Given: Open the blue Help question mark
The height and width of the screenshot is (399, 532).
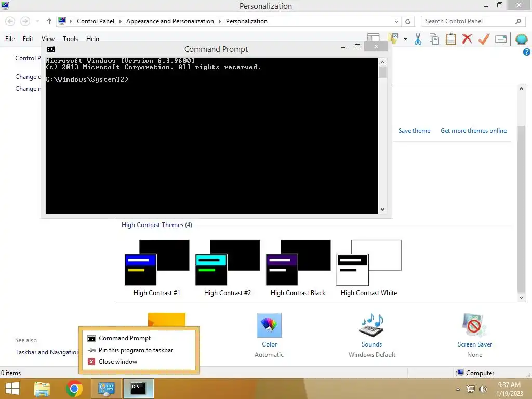Looking at the screenshot, I should click(527, 52).
